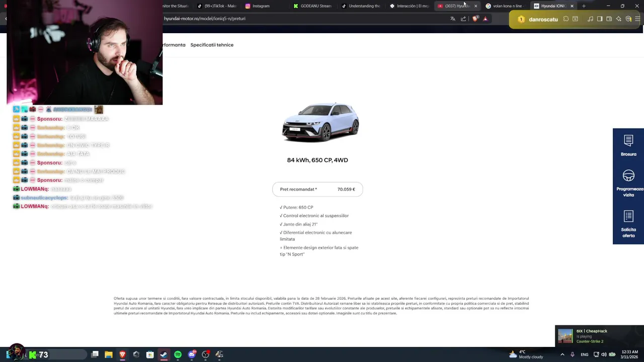Open the browser hamburger menu
Screen dimensions: 644x362
coord(638,19)
